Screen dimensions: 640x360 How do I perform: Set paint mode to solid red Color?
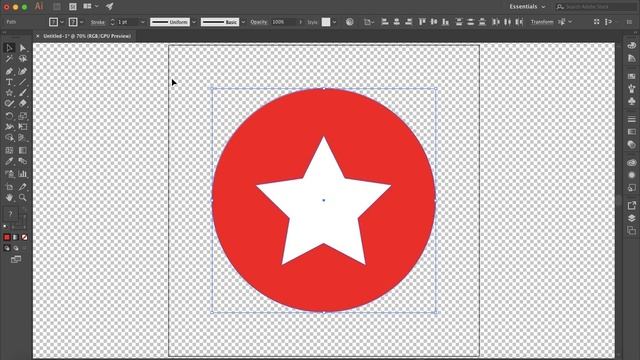coord(7,237)
